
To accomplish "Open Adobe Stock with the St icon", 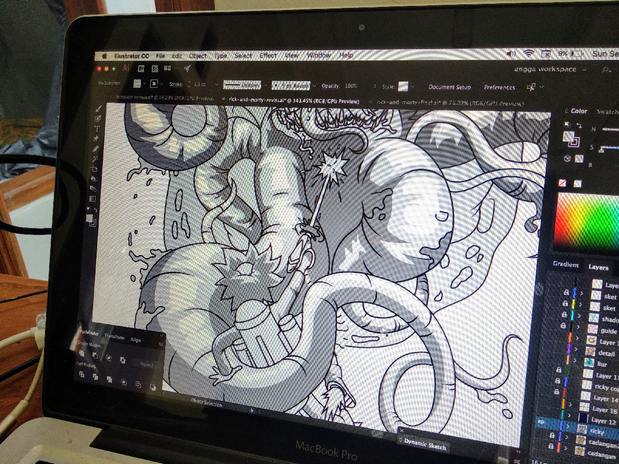I will tap(155, 69).
